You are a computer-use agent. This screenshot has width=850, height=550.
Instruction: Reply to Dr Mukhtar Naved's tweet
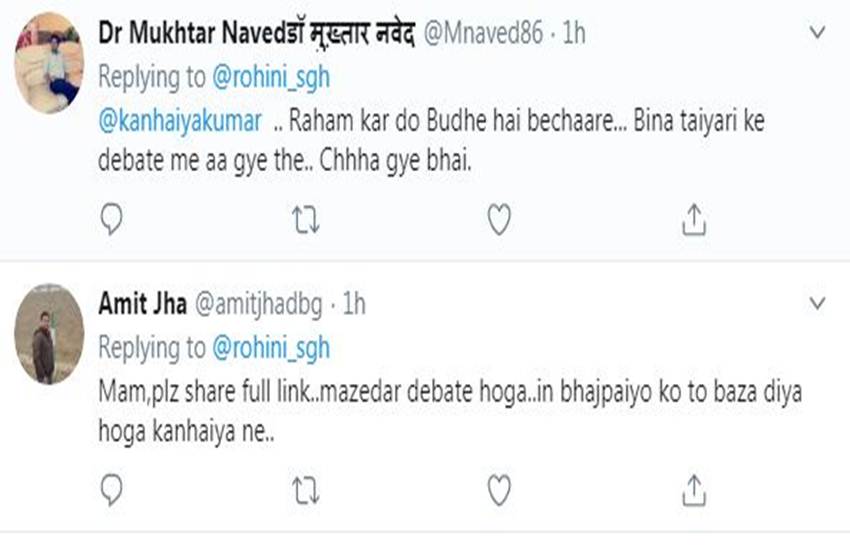click(112, 220)
